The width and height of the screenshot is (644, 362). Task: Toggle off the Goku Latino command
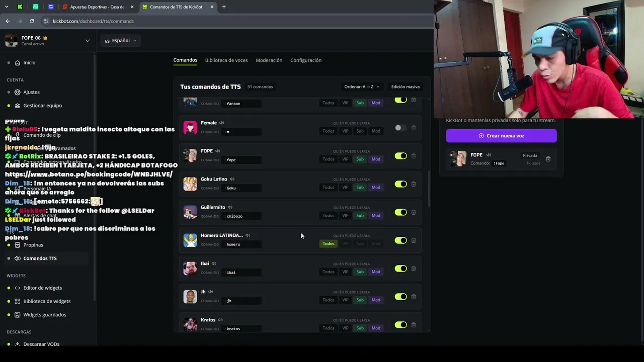coord(400,184)
